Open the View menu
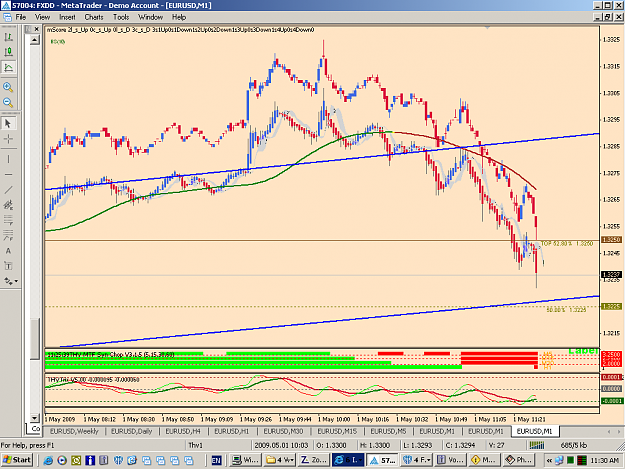The height and width of the screenshot is (469, 625). click(42, 17)
